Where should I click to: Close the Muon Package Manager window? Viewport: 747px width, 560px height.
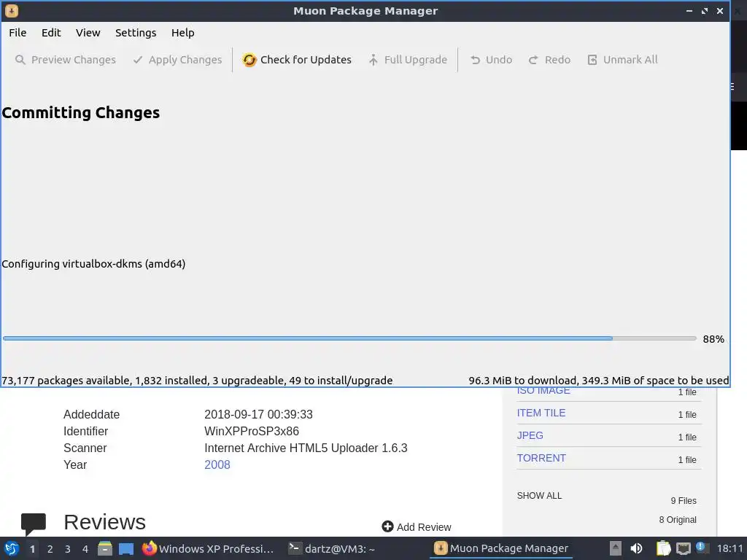point(720,10)
